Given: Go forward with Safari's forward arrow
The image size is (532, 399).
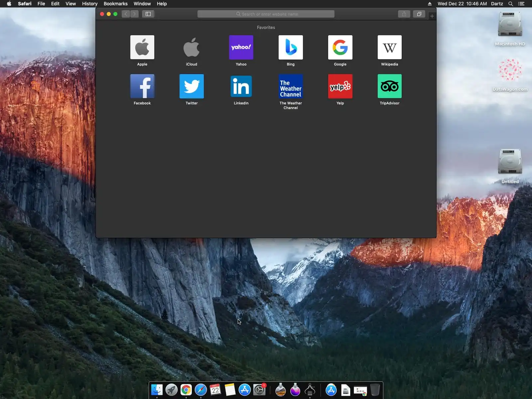Looking at the screenshot, I should 134,14.
